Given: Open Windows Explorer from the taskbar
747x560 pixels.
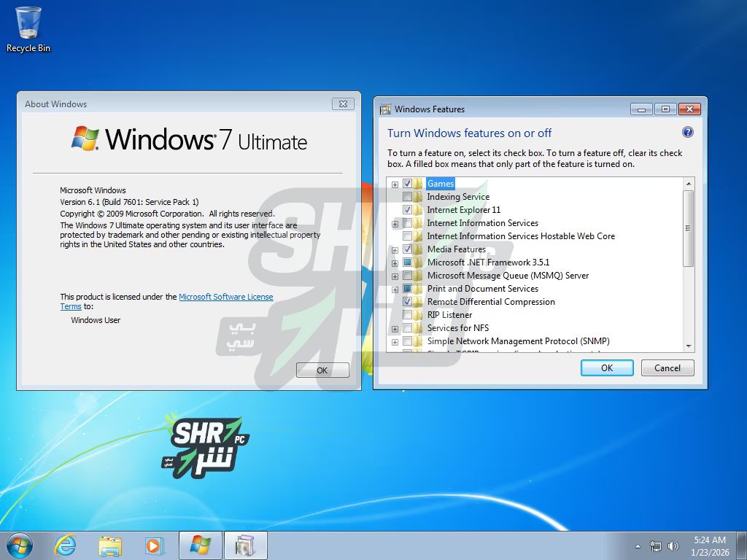Looking at the screenshot, I should 110,545.
